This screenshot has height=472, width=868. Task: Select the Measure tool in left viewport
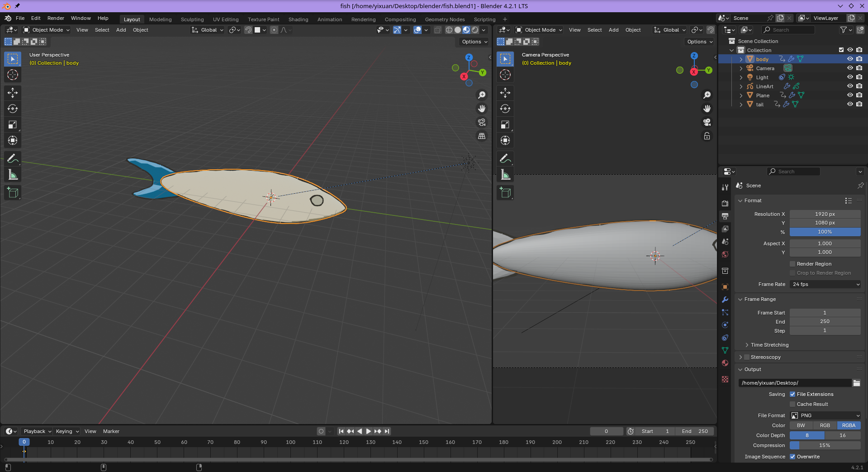tap(13, 175)
